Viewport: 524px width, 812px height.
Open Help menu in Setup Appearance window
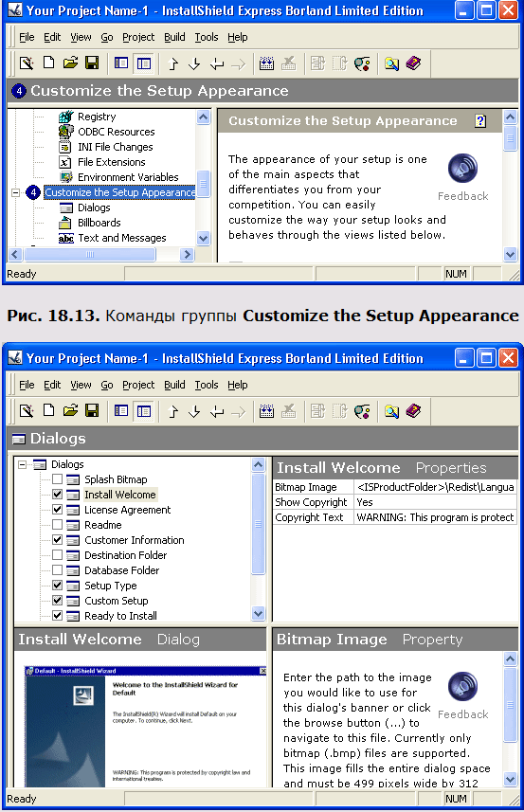pyautogui.click(x=238, y=37)
